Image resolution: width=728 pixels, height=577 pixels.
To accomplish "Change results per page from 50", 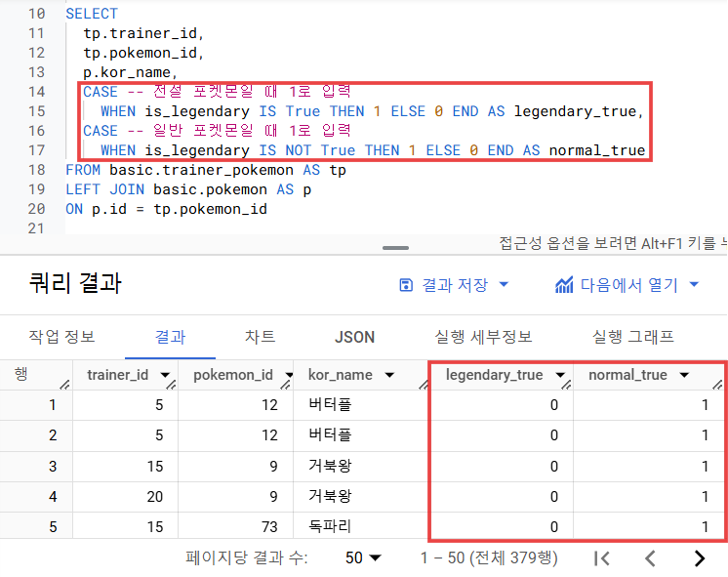I will tap(363, 557).
